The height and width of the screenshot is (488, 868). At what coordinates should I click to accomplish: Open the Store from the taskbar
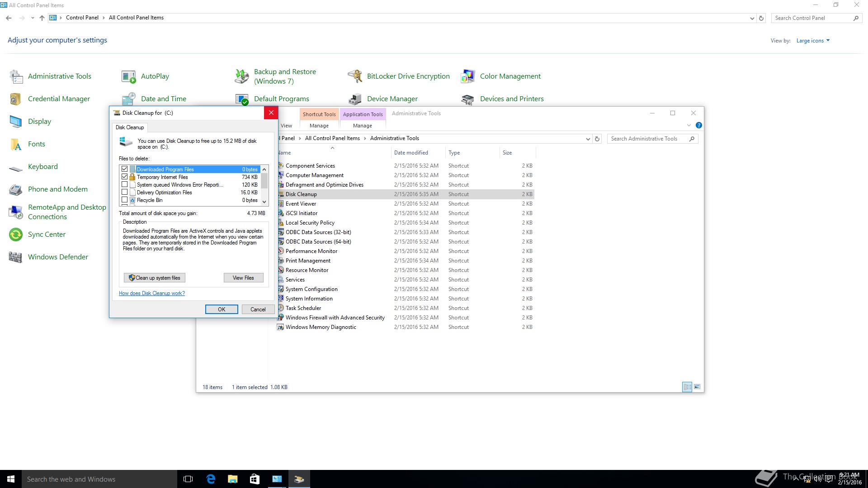[255, 479]
